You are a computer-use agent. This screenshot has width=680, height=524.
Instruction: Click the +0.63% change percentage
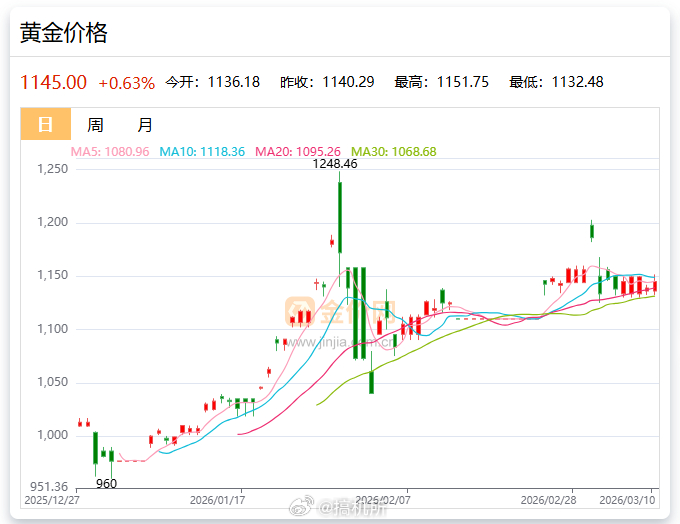tap(127, 83)
